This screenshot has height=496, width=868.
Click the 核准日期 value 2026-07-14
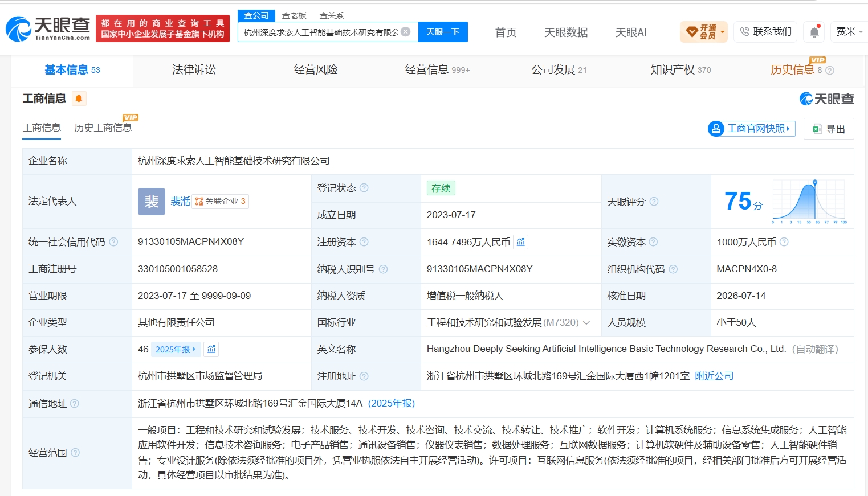click(741, 296)
